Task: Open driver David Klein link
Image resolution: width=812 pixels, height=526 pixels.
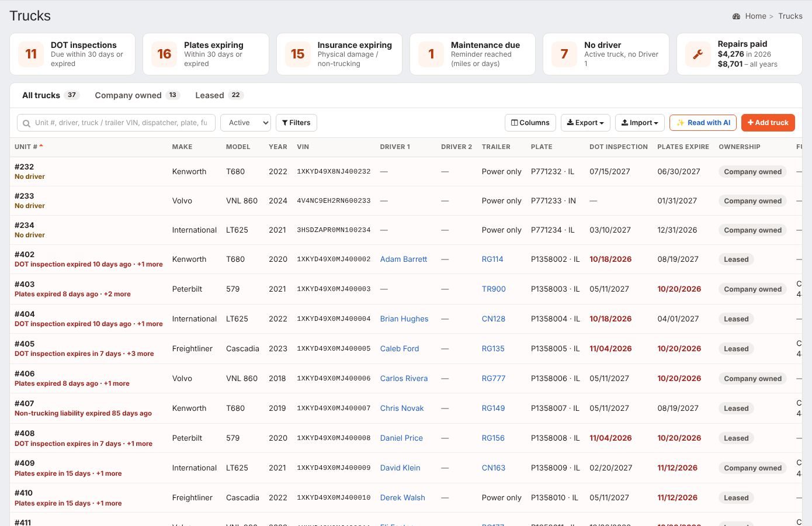Action: 400,468
